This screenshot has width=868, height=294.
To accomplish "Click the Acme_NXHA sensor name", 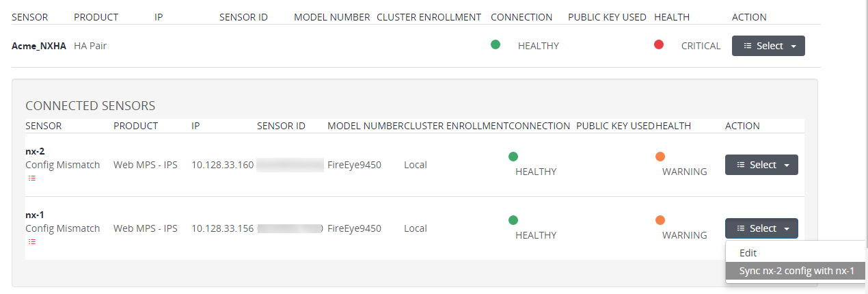I will [39, 46].
